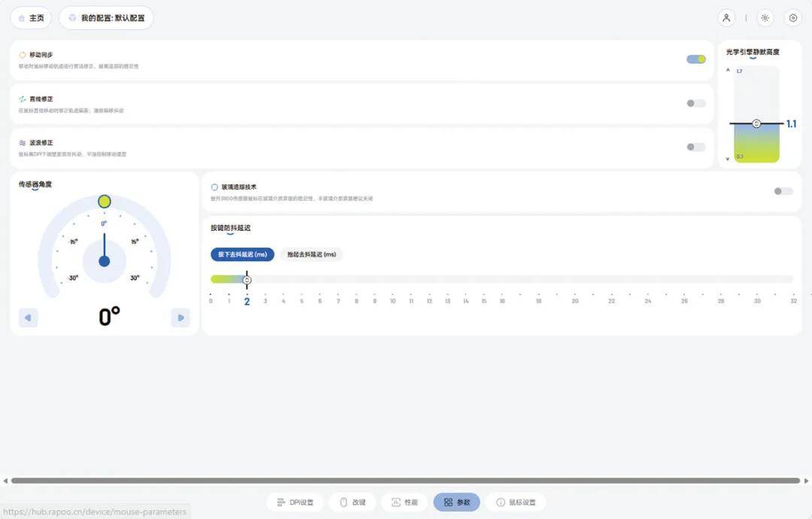Click the 光学引擎静默高度 heading
The height and width of the screenshot is (519, 812).
tap(753, 52)
